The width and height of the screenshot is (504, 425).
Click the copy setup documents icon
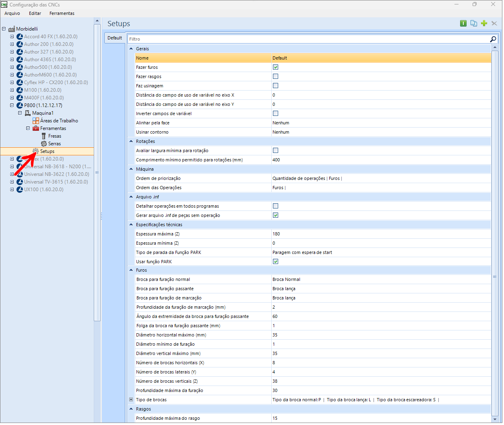coord(474,23)
